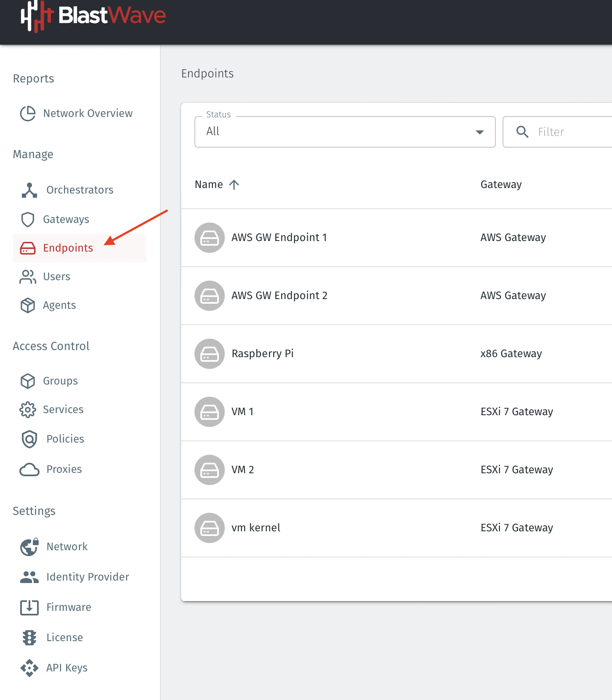Viewport: 612px width, 700px height.
Task: Toggle sort order with Name column arrow
Action: (x=234, y=185)
